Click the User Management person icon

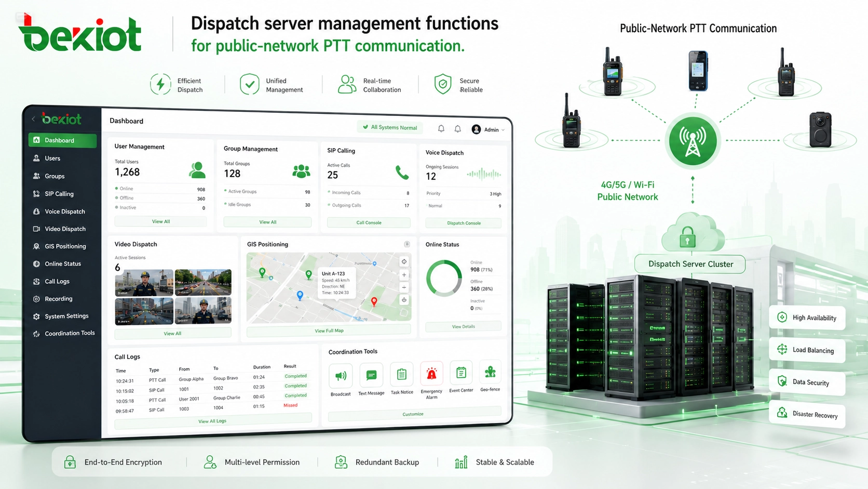click(197, 170)
